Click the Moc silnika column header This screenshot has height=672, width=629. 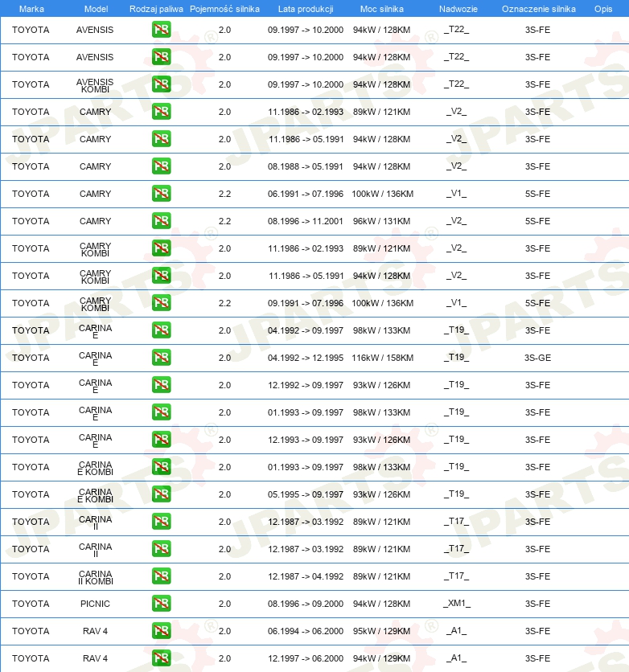coord(381,9)
